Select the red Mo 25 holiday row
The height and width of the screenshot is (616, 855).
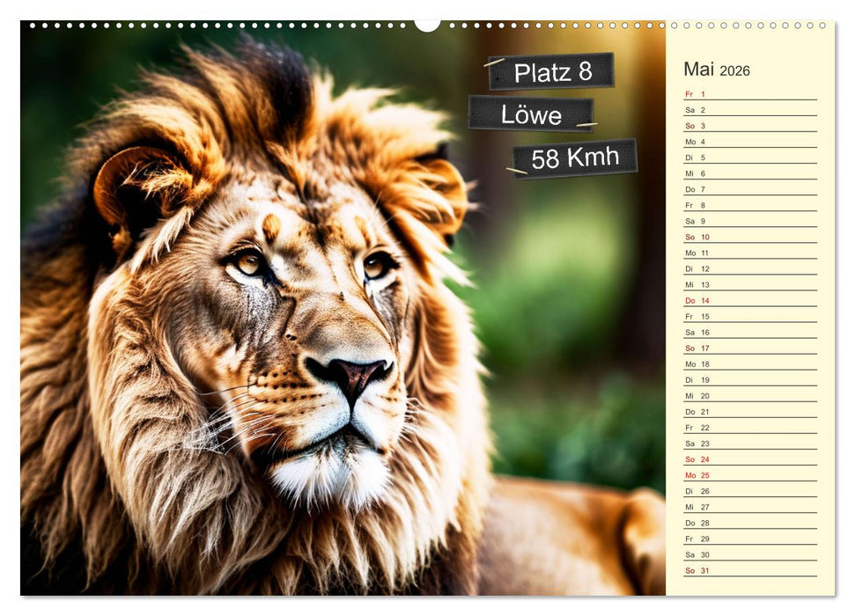point(749,475)
